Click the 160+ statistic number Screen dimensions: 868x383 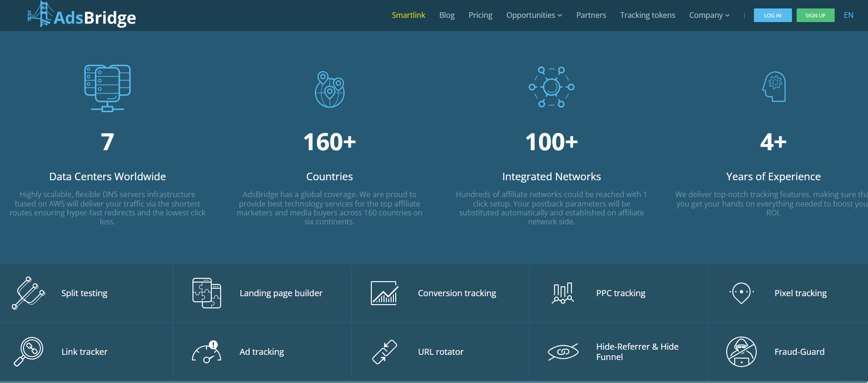click(x=330, y=142)
